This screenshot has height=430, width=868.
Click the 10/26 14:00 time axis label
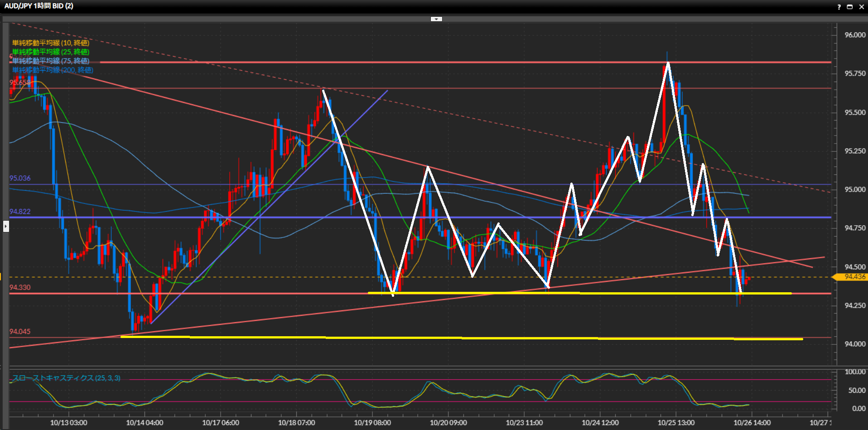[x=752, y=423]
